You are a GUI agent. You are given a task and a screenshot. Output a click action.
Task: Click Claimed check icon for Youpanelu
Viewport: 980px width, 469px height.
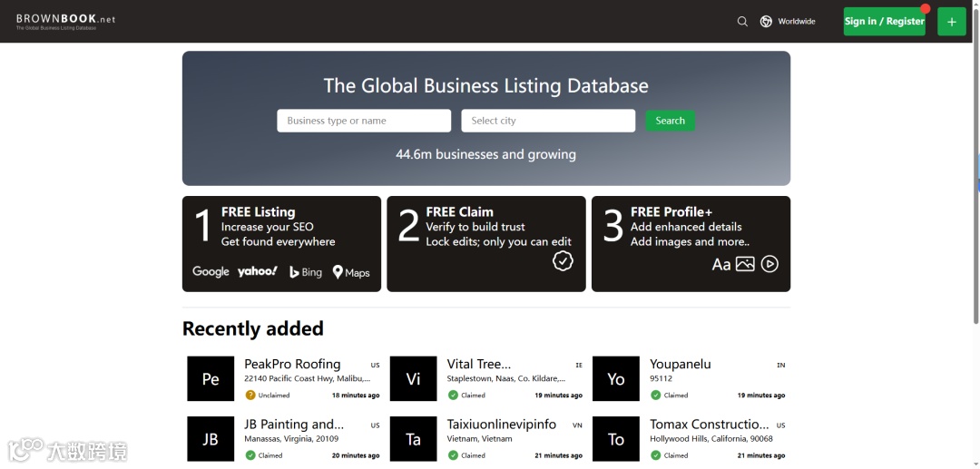pos(656,395)
